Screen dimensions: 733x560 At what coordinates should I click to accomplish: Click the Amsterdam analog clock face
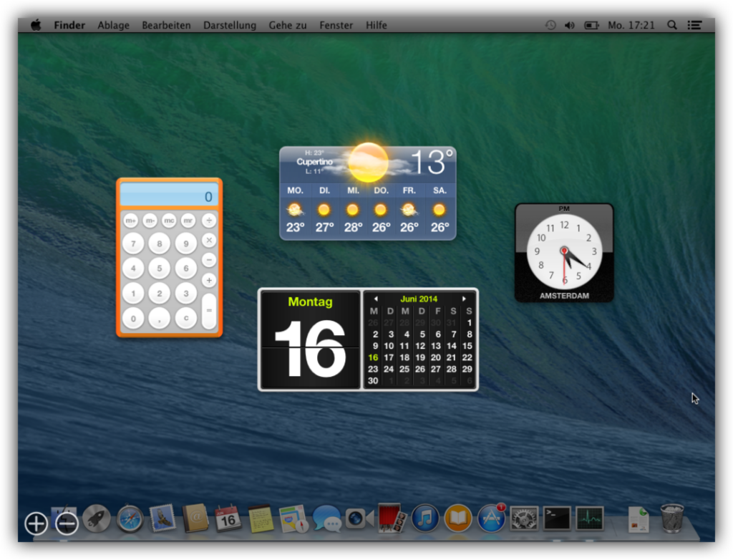(564, 251)
